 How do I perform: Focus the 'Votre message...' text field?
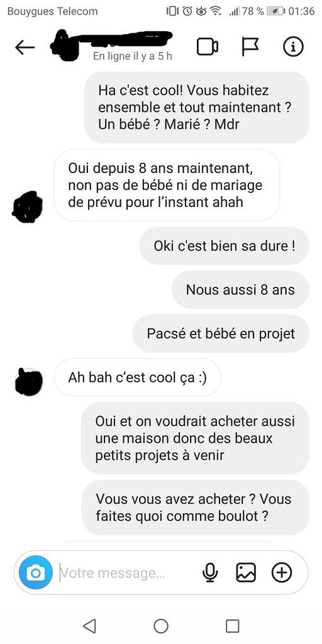[127, 572]
